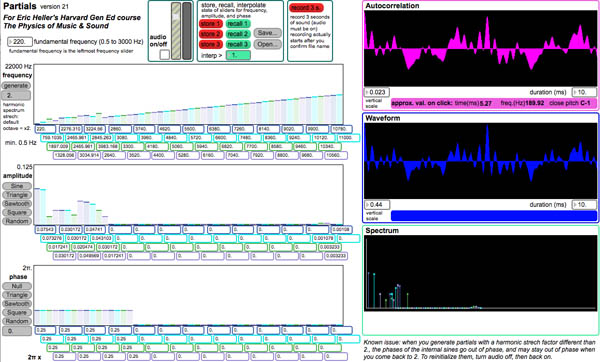This screenshot has height=362, width=600.
Task: Select the Square amplitude preset
Action: click(17, 212)
